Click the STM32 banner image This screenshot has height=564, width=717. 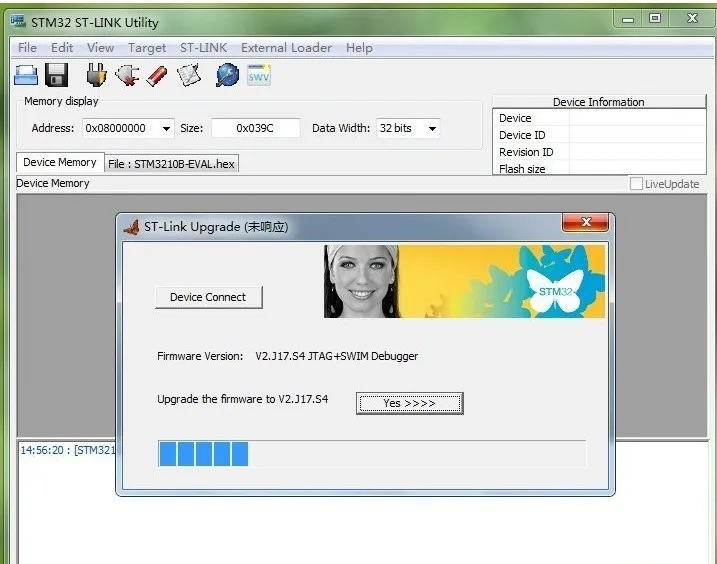pyautogui.click(x=464, y=281)
